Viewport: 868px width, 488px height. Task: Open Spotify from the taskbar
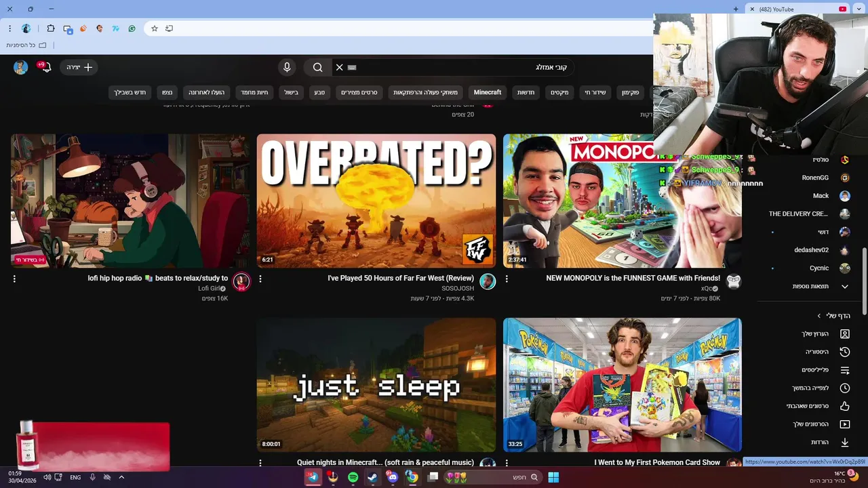tap(353, 477)
